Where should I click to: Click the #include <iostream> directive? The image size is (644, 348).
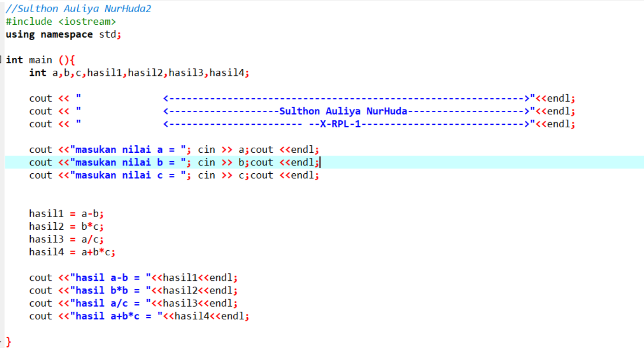pos(61,21)
